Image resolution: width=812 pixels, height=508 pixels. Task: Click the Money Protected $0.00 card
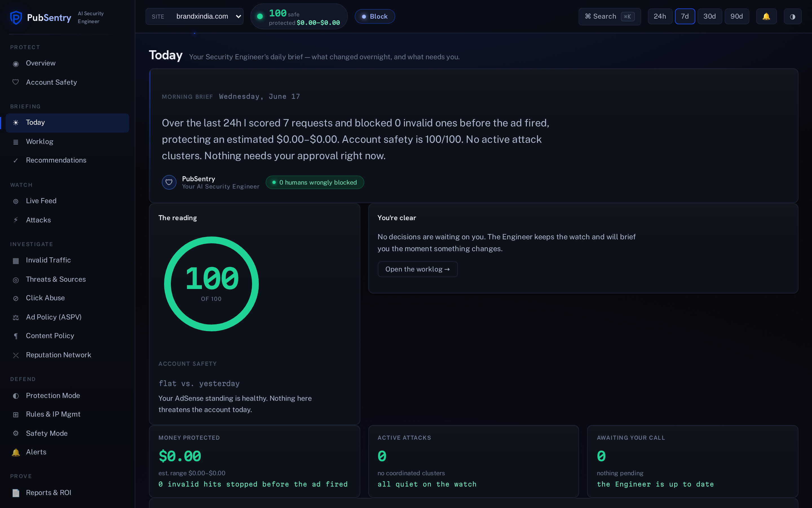coord(254,461)
